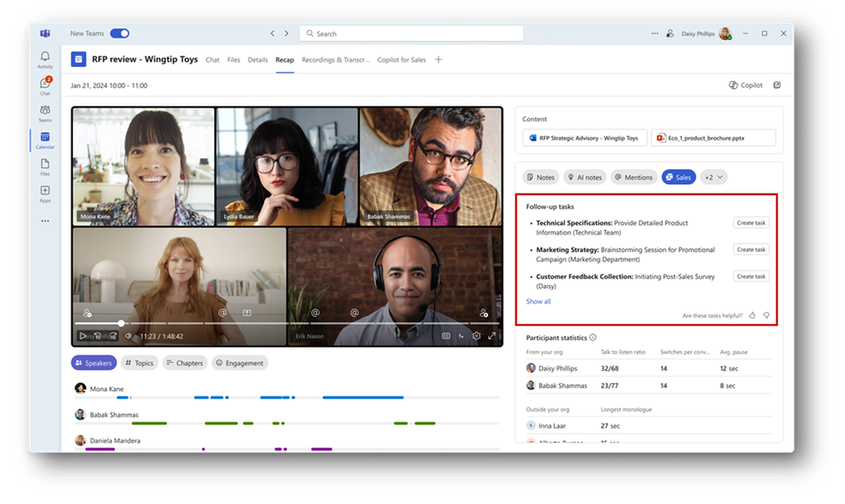
Task: Click Mona Kane's long blue speaker segment
Action: [x=363, y=397]
